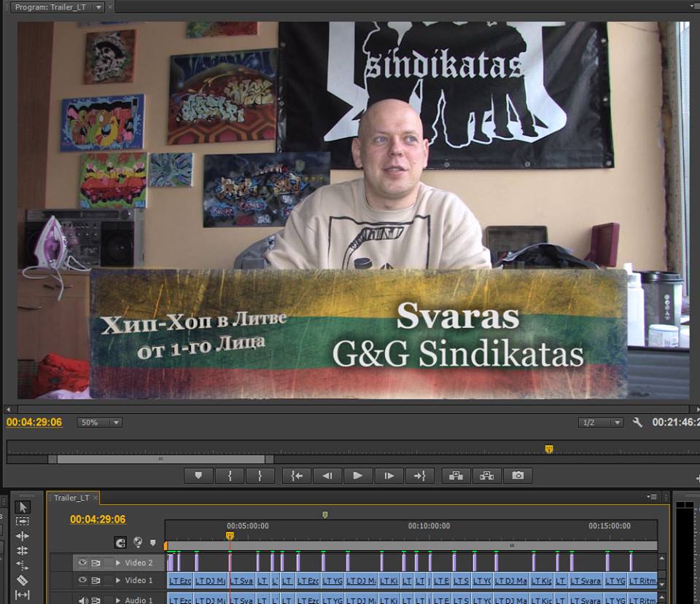Expand the Audio 1 track

click(x=118, y=600)
